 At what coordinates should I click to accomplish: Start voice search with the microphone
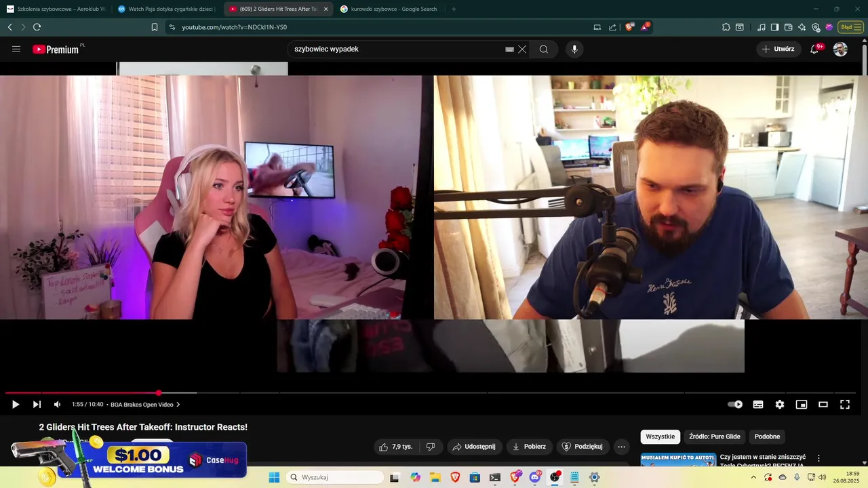tap(574, 49)
